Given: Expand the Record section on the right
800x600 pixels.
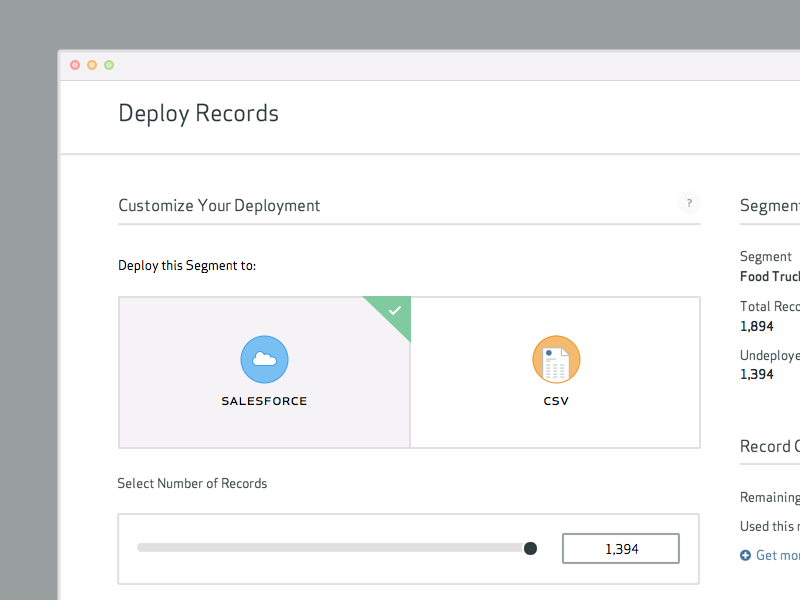Looking at the screenshot, I should pyautogui.click(x=769, y=446).
